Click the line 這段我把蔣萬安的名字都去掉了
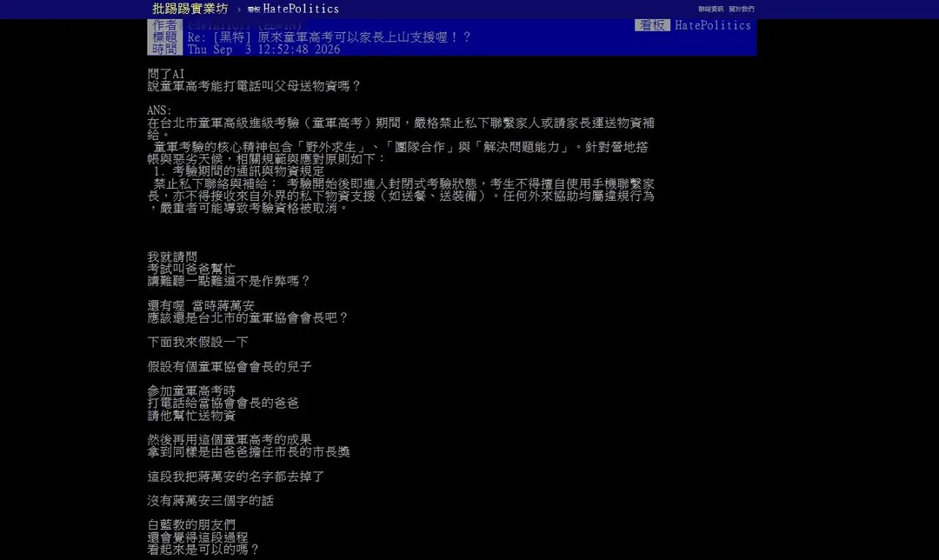The image size is (939, 560). (236, 477)
